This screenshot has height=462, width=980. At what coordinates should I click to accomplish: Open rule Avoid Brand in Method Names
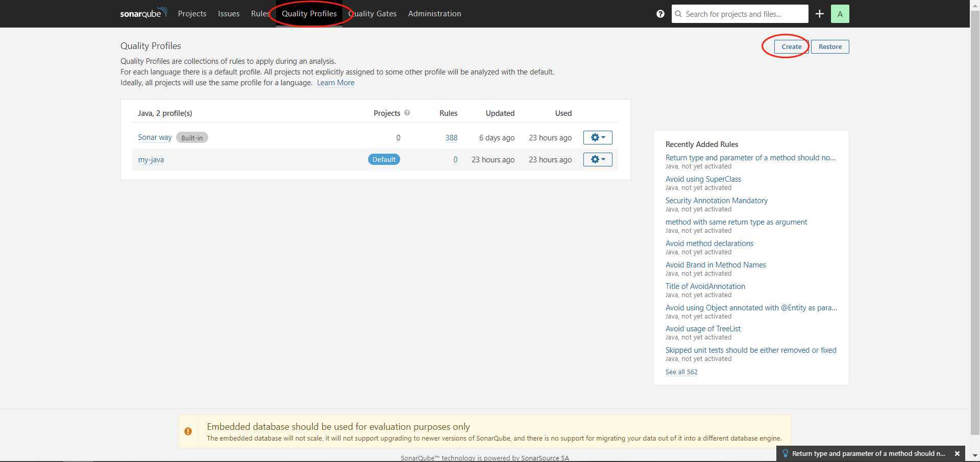[x=716, y=265]
